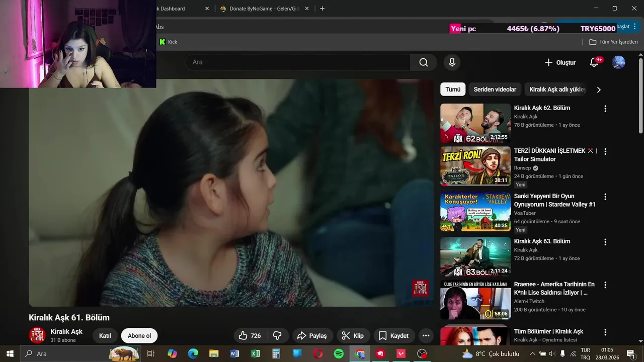Image resolution: width=644 pixels, height=362 pixels.
Task: Open the Kick bookmark
Action: coord(168,42)
